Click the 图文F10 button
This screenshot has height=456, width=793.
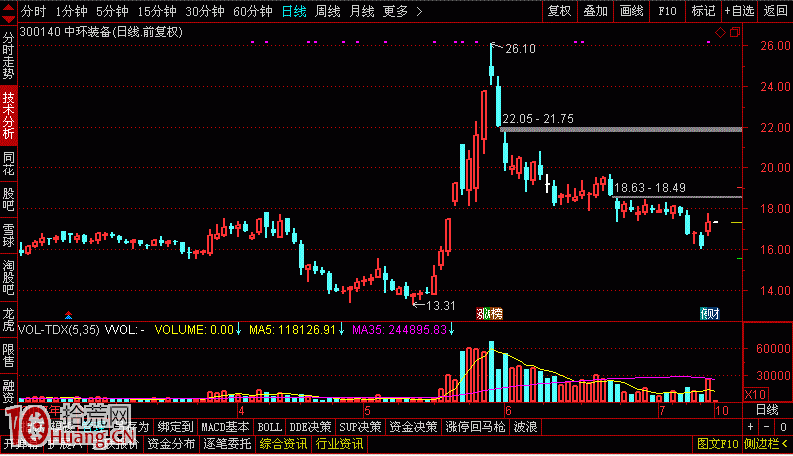click(x=718, y=444)
